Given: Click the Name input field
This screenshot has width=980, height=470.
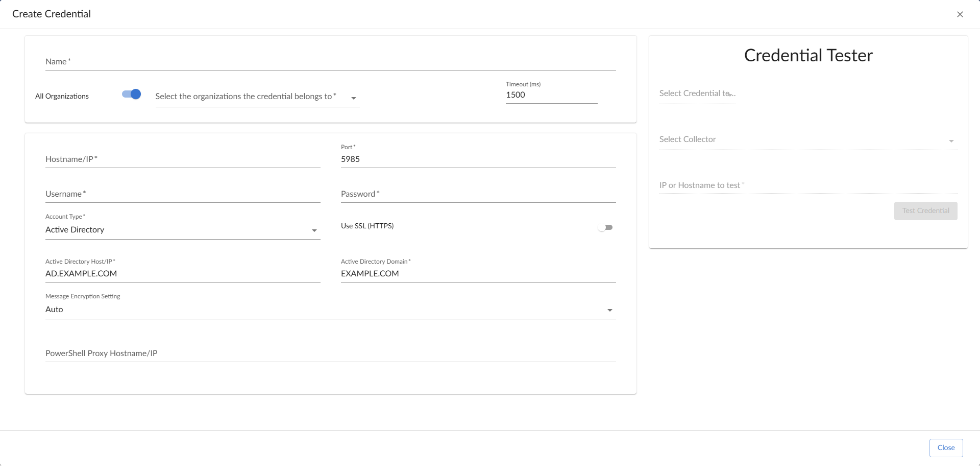Looking at the screenshot, I should coord(330,62).
